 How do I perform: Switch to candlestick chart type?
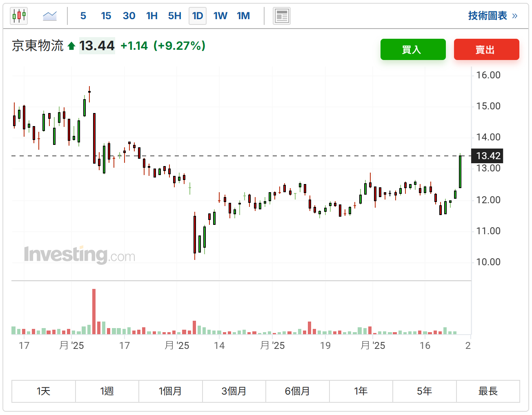point(19,16)
